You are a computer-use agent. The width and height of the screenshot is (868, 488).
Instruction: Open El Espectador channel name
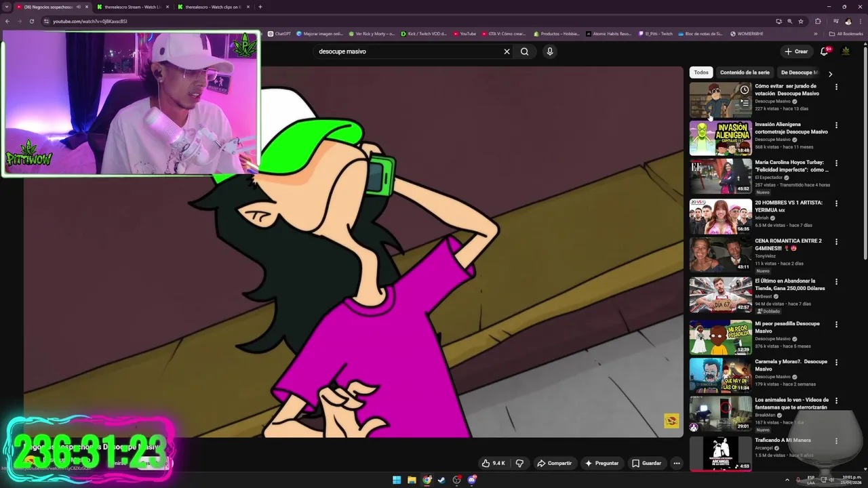(x=769, y=178)
